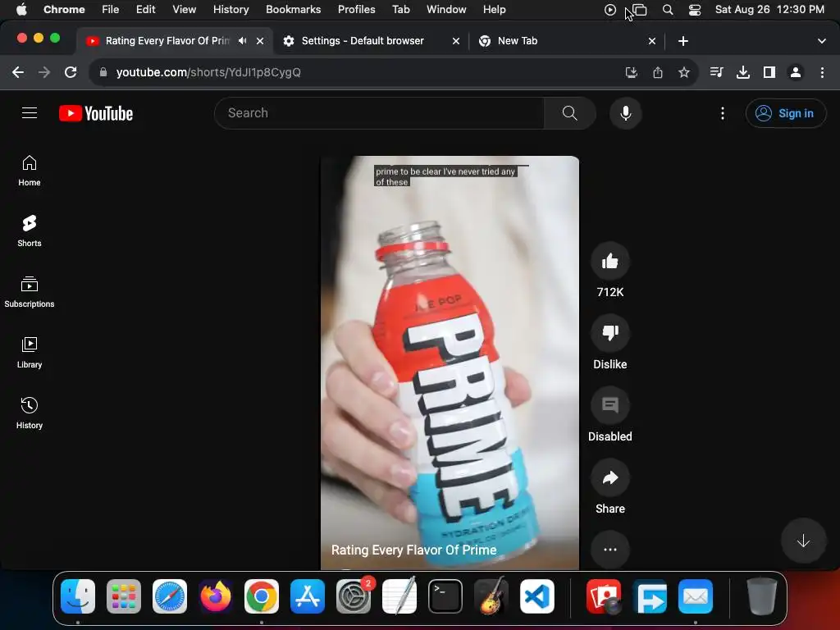
Task: Open Chrome three-dot menu
Action: [x=822, y=72]
